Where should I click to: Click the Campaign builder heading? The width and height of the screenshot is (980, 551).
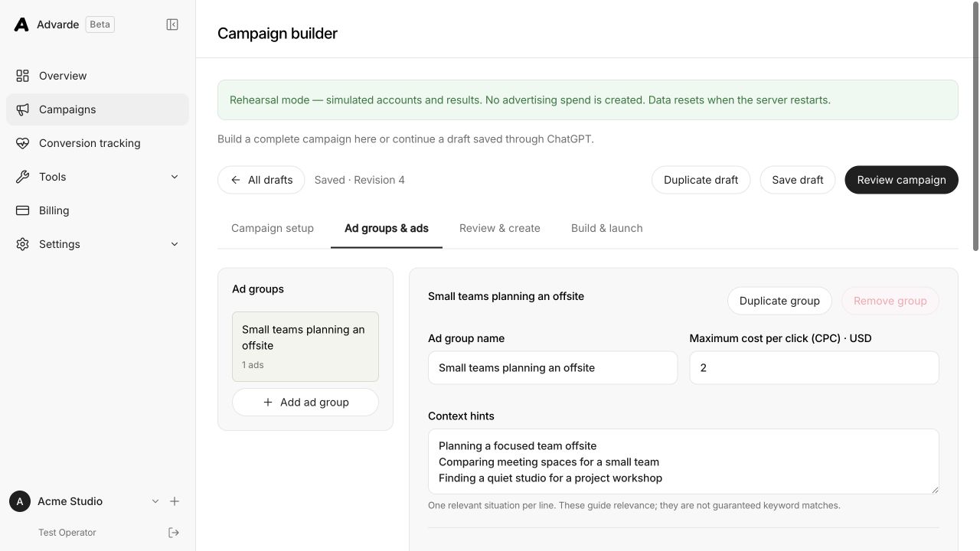(x=277, y=33)
